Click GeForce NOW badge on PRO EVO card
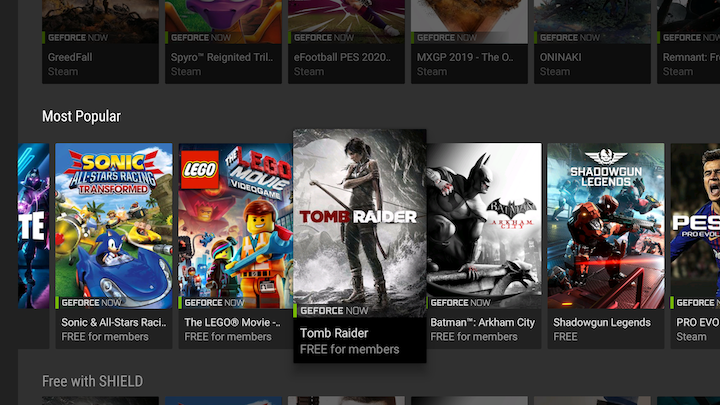Screen dimensions: 720x405 pos(696,303)
